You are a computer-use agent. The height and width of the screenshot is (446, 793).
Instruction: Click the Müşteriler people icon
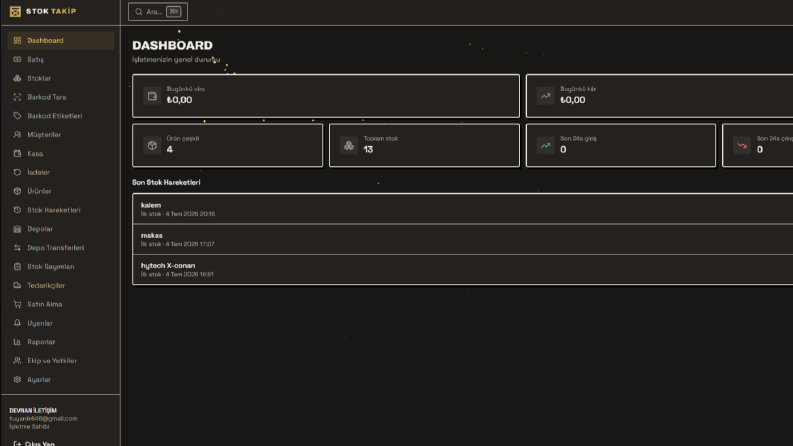pos(17,135)
